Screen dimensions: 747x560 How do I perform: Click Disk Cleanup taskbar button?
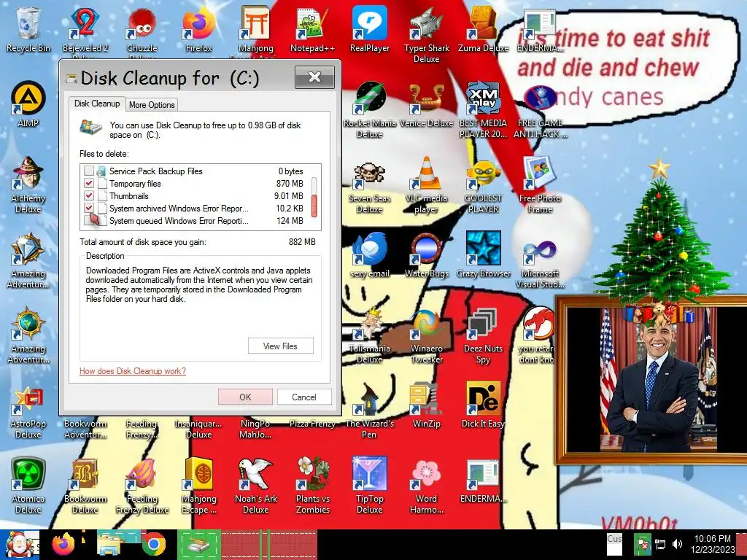(x=198, y=545)
